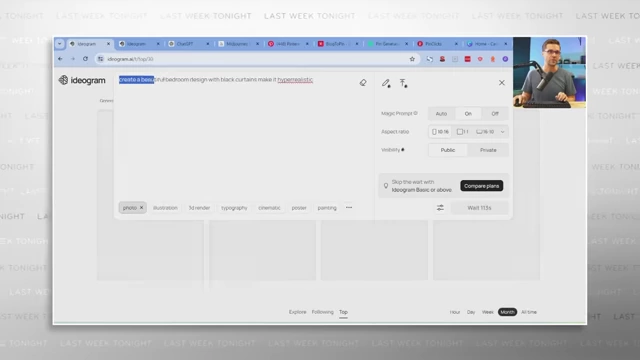
Task: Choose the 10:16 aspect ratio
Action: [x=440, y=131]
